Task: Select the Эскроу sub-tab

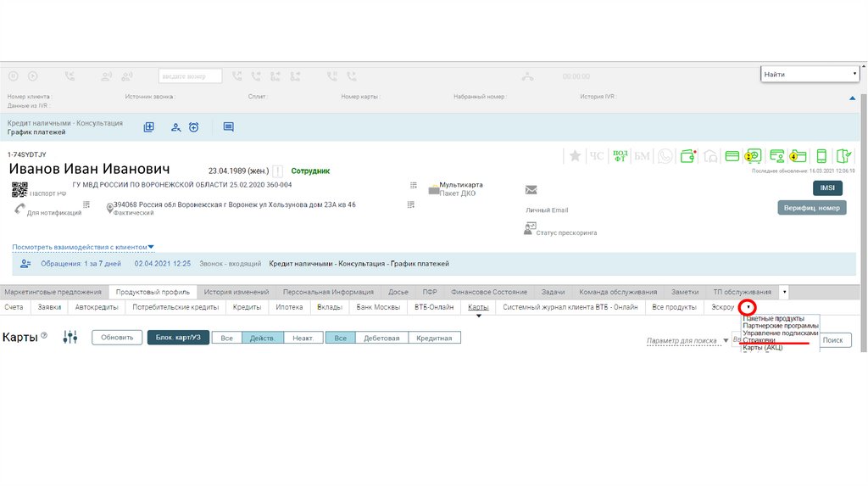Action: coord(722,307)
